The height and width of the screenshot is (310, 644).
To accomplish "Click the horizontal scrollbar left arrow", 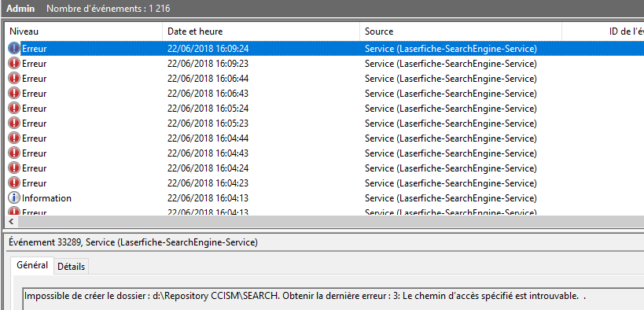I will [11, 222].
